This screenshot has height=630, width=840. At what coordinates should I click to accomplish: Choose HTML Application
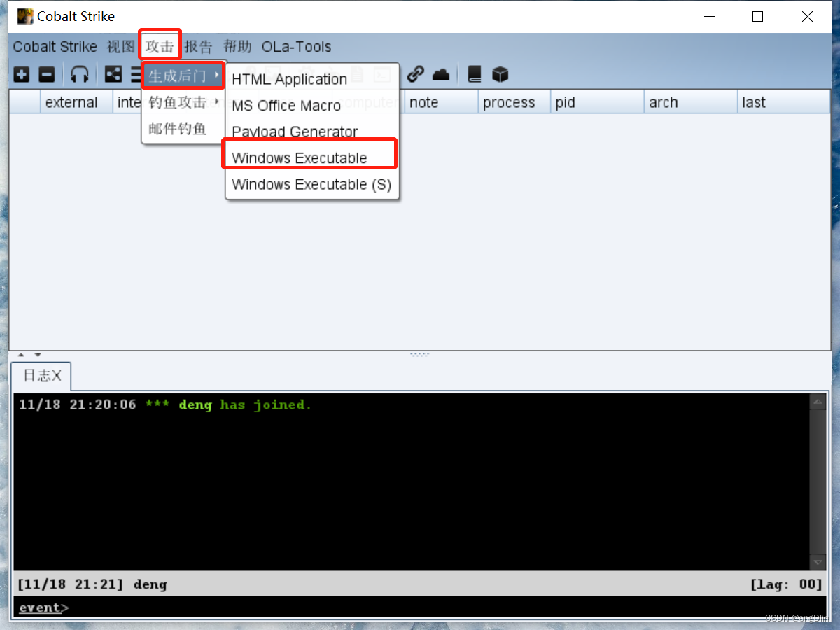[x=312, y=79]
